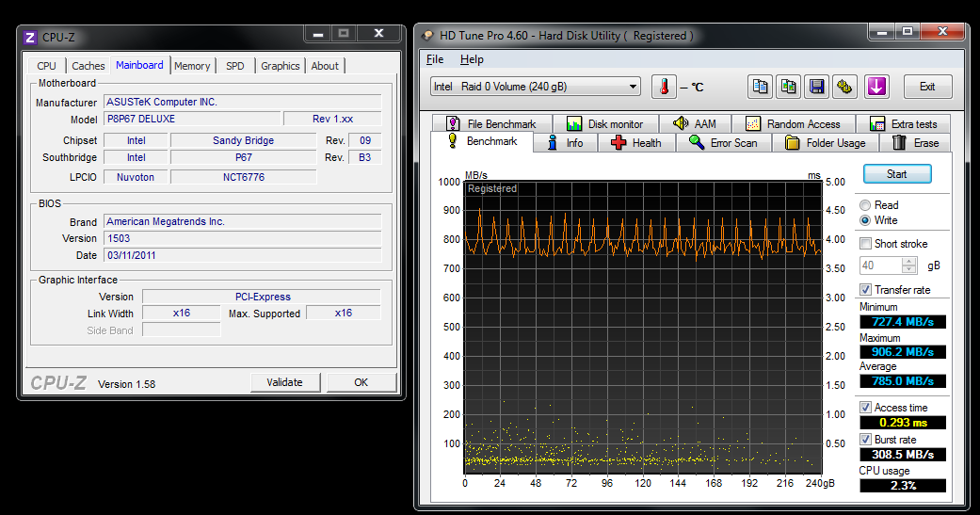Click the copy screenshot to clipboard icon

[788, 87]
